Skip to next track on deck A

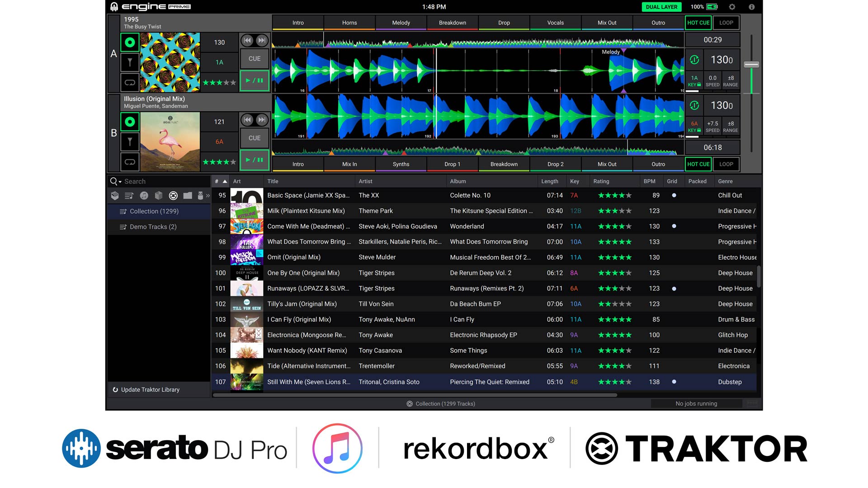(x=262, y=40)
